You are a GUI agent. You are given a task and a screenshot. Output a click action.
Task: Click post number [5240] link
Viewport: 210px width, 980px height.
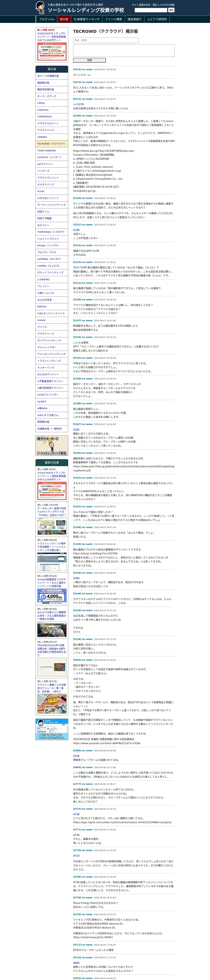point(77,116)
